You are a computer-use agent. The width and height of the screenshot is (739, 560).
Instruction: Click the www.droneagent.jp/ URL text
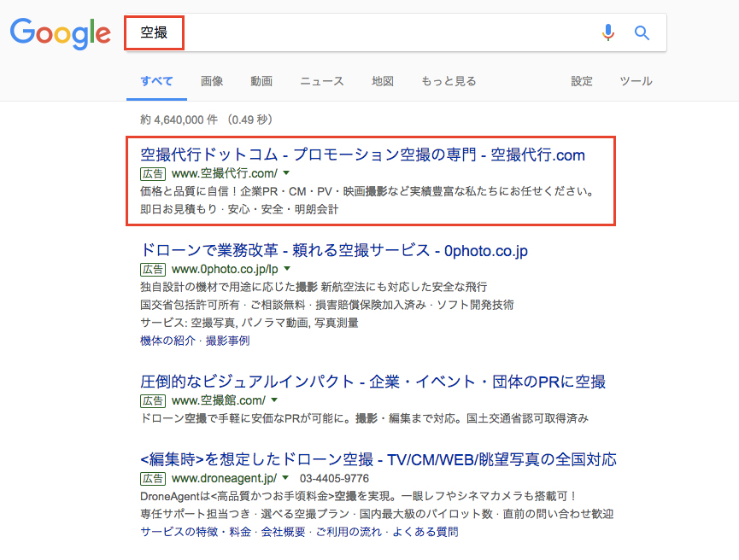click(x=224, y=478)
